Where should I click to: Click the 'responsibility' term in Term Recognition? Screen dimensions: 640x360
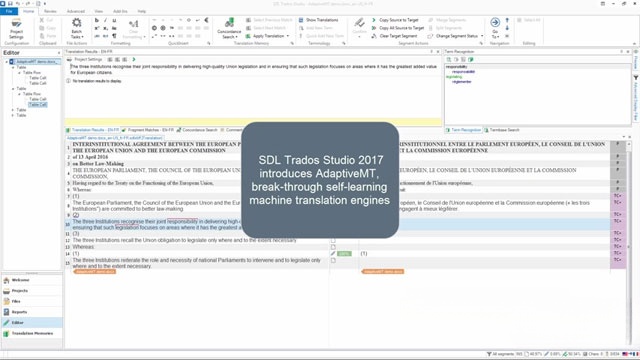pyautogui.click(x=456, y=67)
